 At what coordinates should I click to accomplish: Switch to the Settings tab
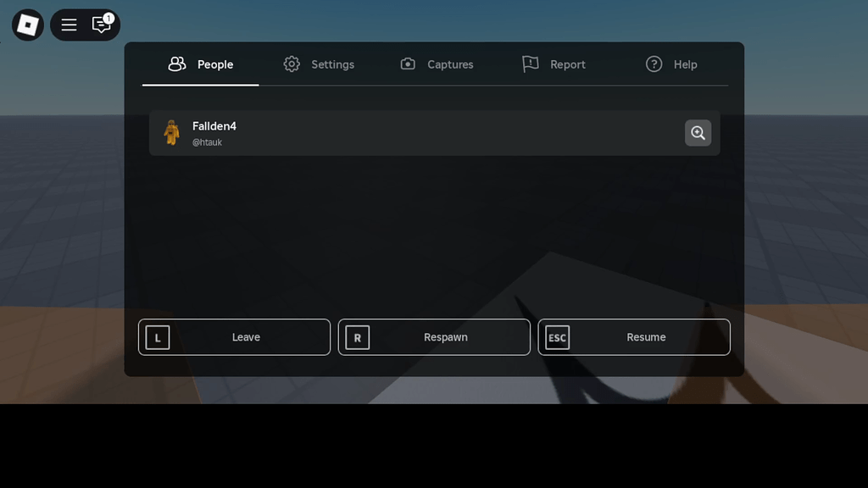(x=332, y=64)
